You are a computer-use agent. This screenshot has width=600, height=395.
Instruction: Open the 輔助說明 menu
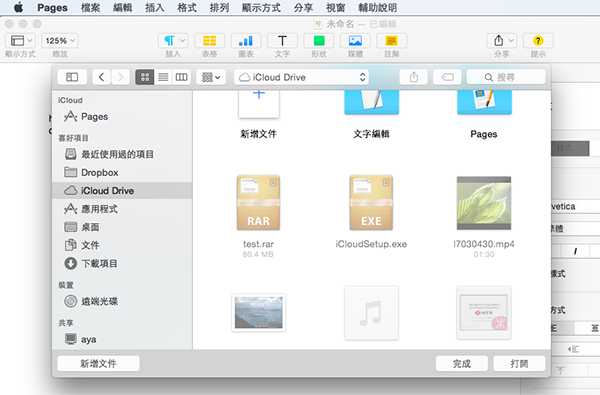[377, 8]
